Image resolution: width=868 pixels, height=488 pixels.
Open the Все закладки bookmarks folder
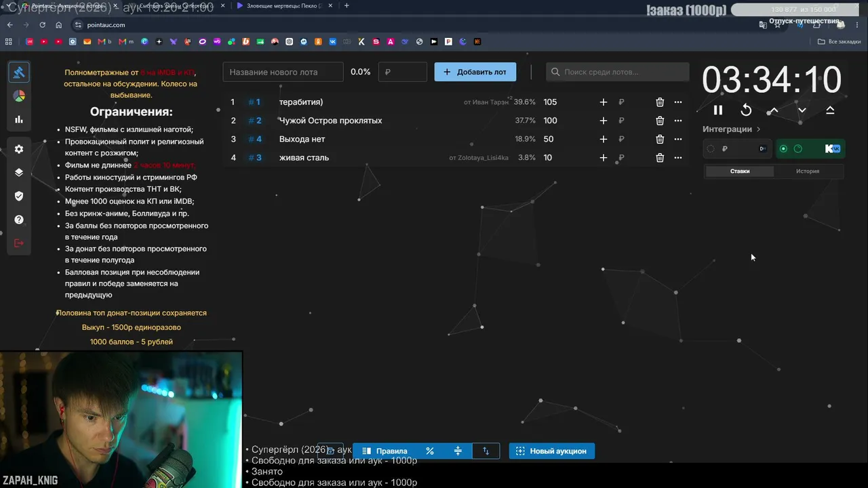click(840, 42)
